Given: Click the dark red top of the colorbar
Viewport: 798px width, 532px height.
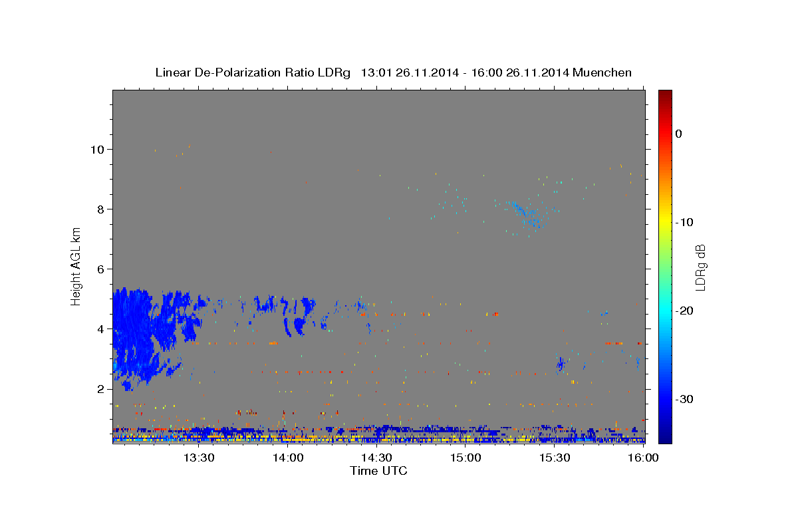Looking at the screenshot, I should click(665, 96).
